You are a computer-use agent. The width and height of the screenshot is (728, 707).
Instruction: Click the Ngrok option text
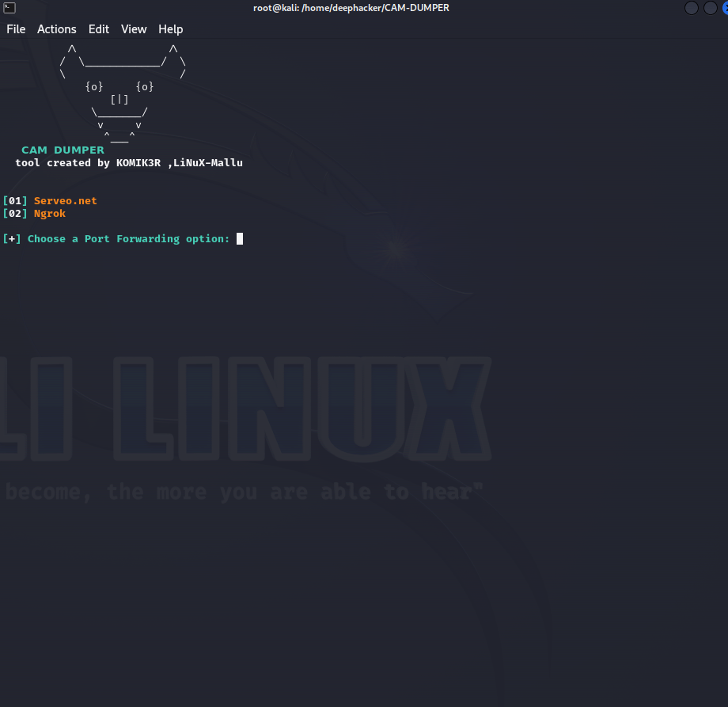pos(50,214)
